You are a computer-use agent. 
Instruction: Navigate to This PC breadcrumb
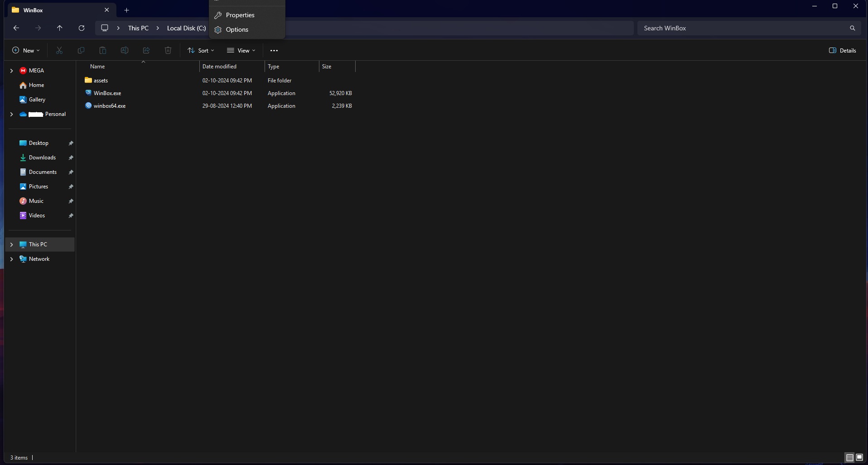[x=138, y=28]
